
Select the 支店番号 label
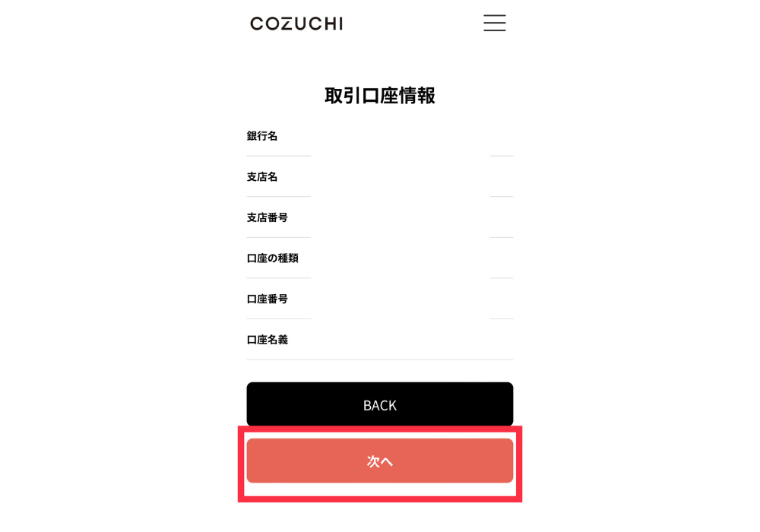[x=267, y=217]
